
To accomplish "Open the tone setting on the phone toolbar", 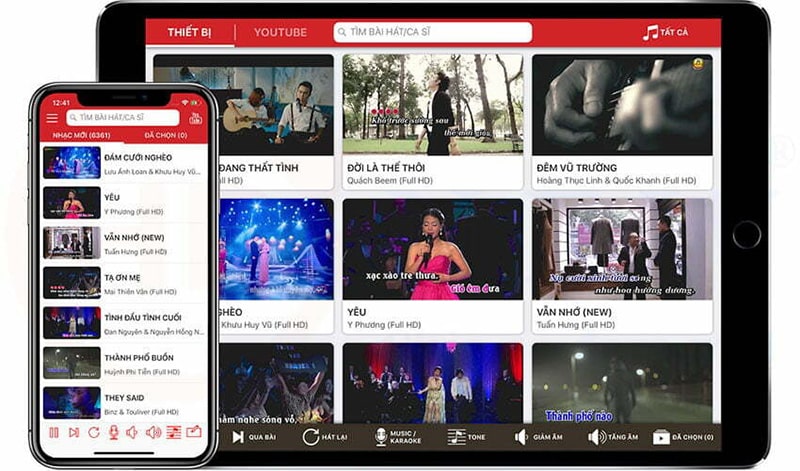I will coord(173,433).
